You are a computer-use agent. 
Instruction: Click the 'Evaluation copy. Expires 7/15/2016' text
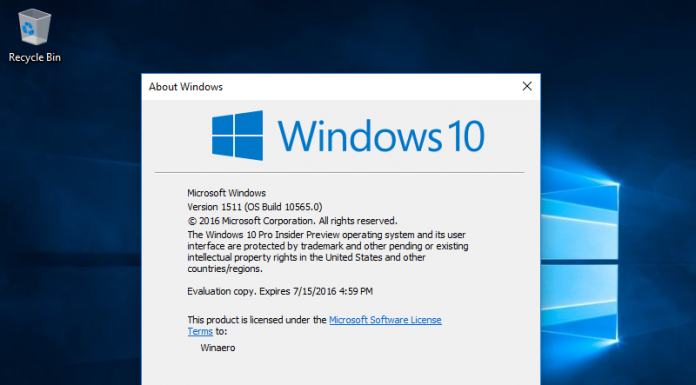point(280,291)
